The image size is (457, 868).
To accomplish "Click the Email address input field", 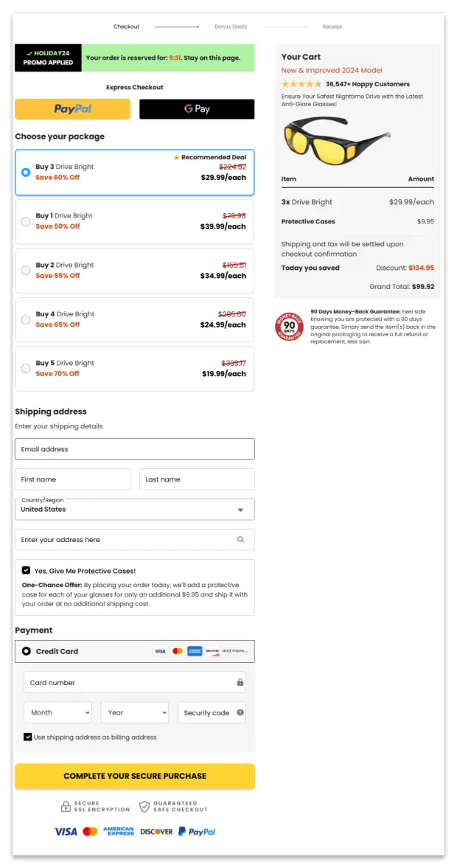I will pyautogui.click(x=135, y=448).
